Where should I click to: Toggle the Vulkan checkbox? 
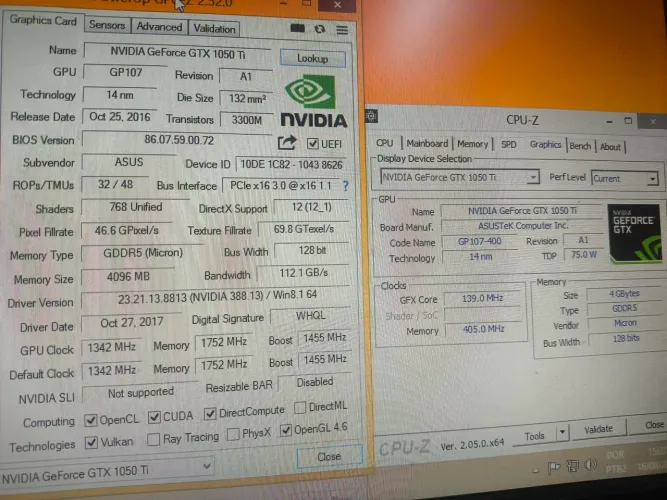[91, 443]
